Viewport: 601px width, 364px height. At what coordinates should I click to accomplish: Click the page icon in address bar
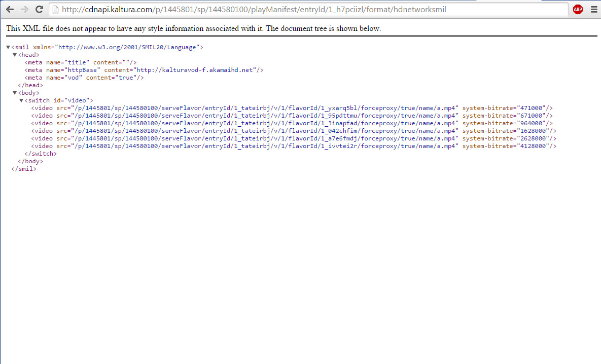pyautogui.click(x=56, y=10)
